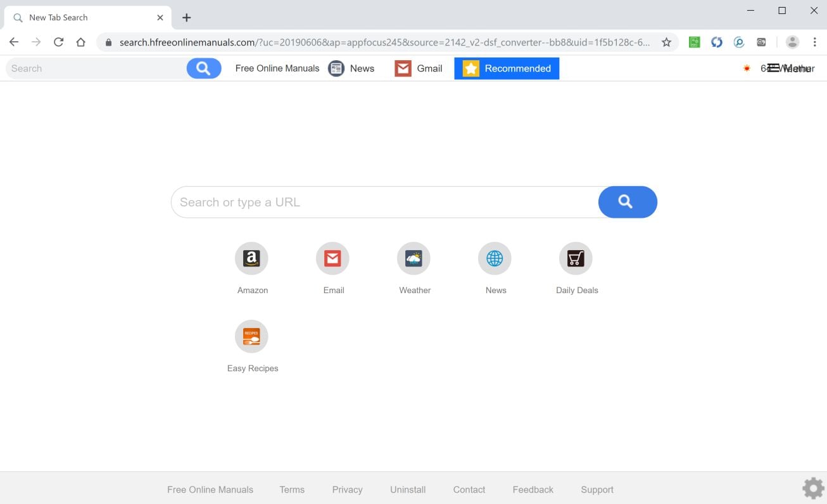This screenshot has width=827, height=504.
Task: Open the Easy Recipes shortcut icon
Action: (251, 336)
